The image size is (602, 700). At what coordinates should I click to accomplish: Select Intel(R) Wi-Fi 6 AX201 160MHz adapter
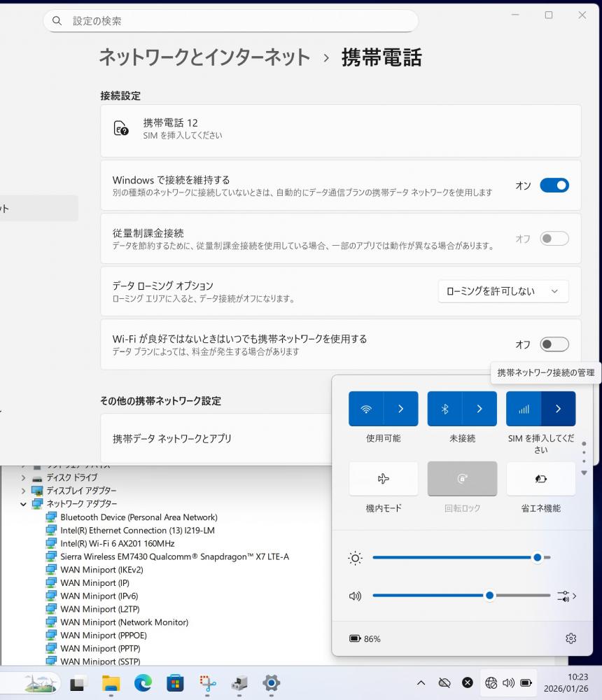click(x=117, y=543)
